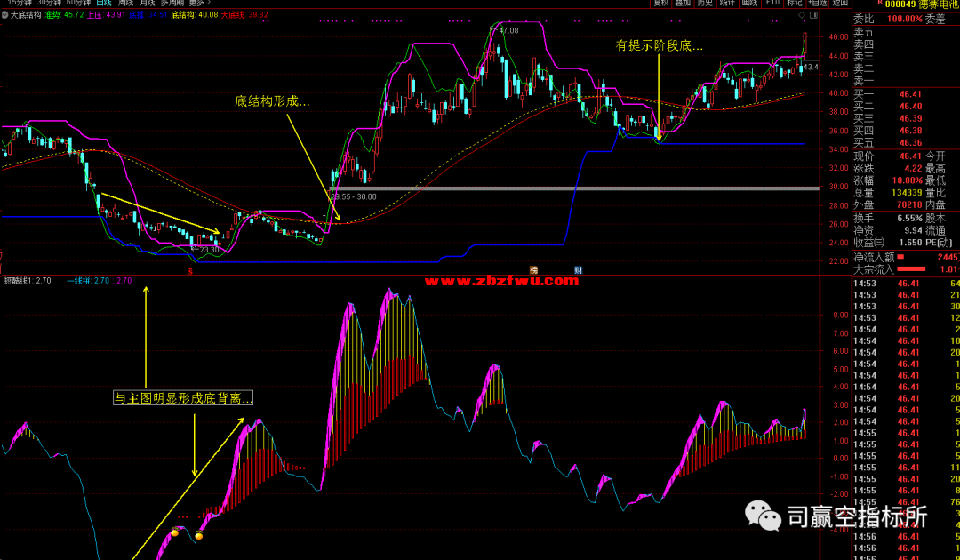Click the 买一 price 46.41
The image size is (960, 560).
pos(910,94)
